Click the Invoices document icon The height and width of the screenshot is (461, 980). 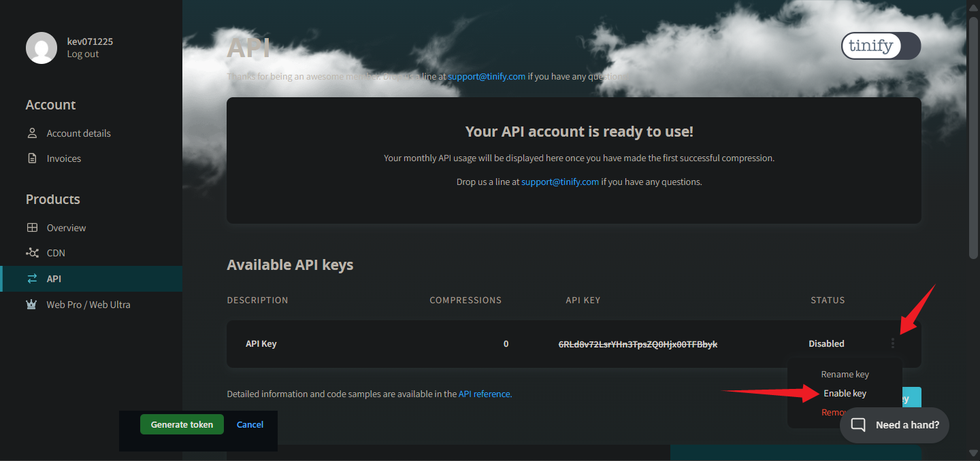(32, 158)
